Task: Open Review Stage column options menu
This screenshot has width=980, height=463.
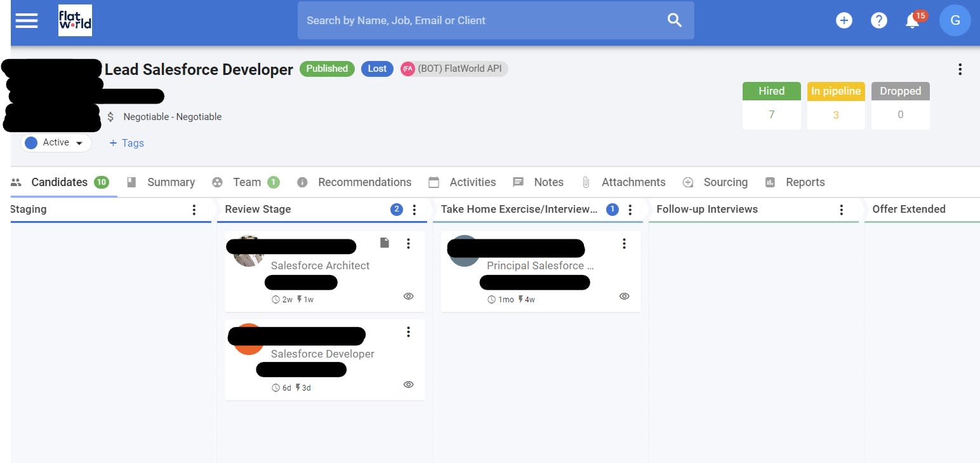Action: tap(414, 210)
